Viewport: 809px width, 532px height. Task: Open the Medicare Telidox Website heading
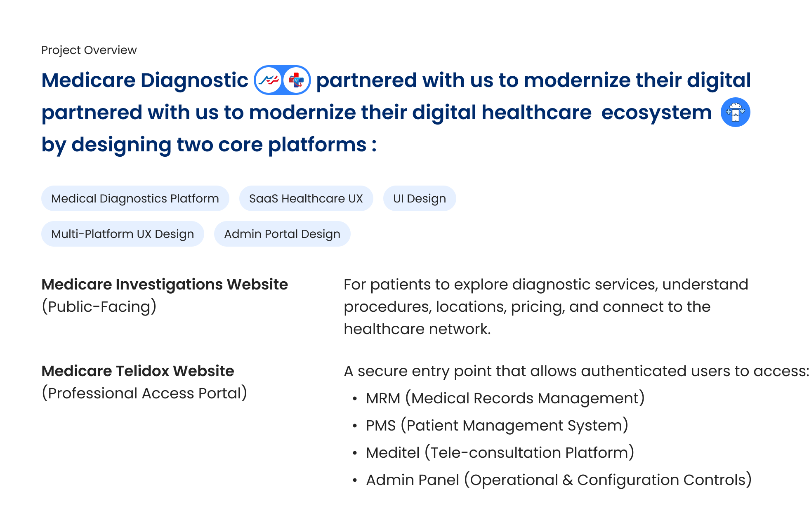click(x=138, y=371)
